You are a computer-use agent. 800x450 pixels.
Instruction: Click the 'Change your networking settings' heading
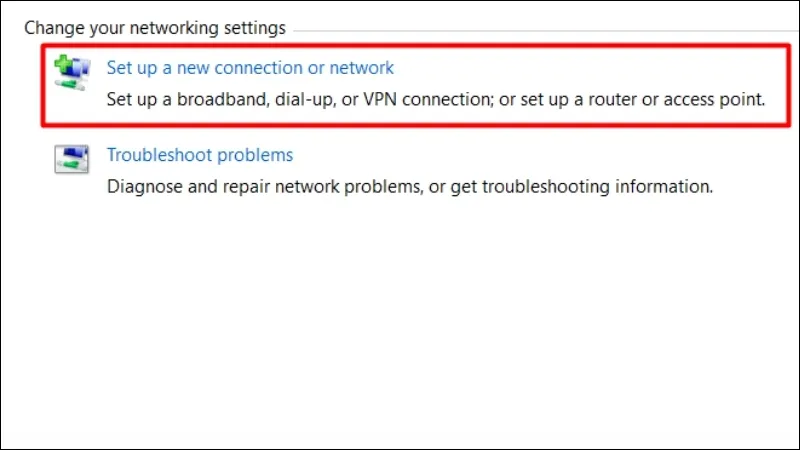pyautogui.click(x=155, y=28)
